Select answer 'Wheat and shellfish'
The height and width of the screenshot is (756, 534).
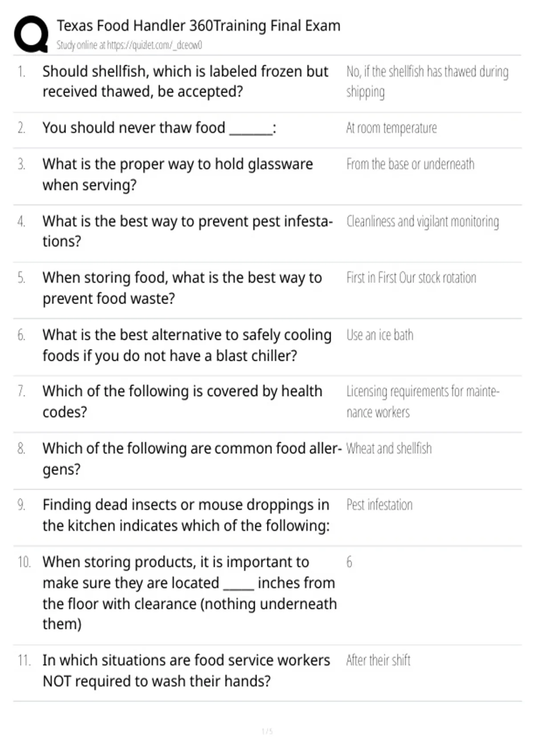(x=389, y=448)
